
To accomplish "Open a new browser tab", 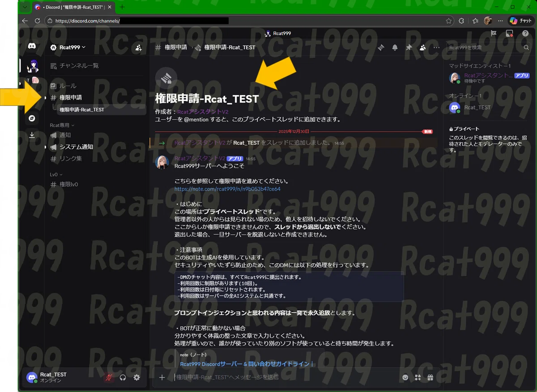I will click(122, 7).
